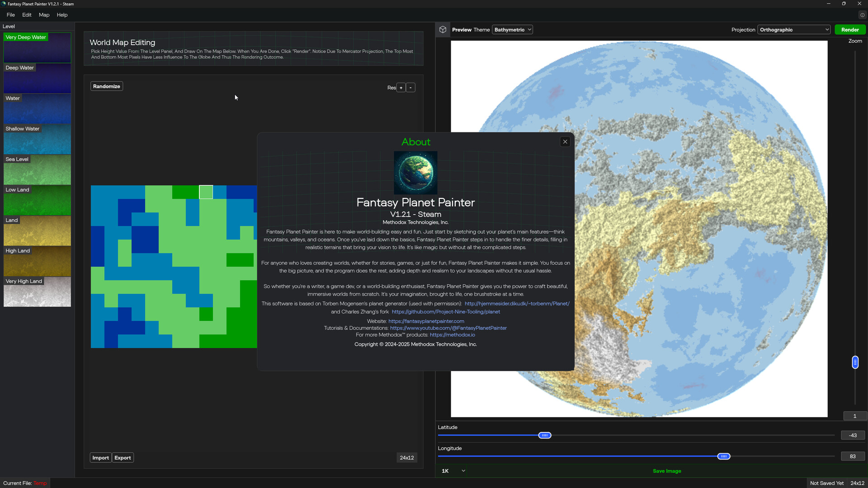Increase map resolution with the + stepper
The width and height of the screenshot is (868, 488).
click(x=401, y=87)
